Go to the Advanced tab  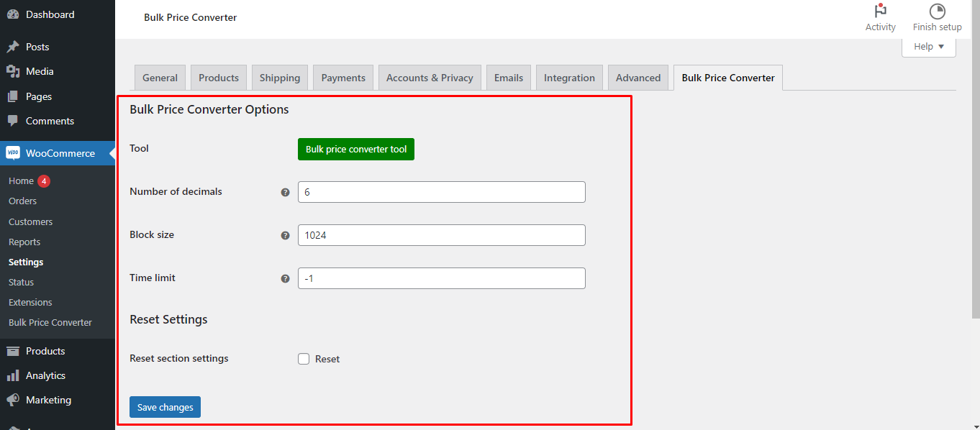pyautogui.click(x=638, y=78)
